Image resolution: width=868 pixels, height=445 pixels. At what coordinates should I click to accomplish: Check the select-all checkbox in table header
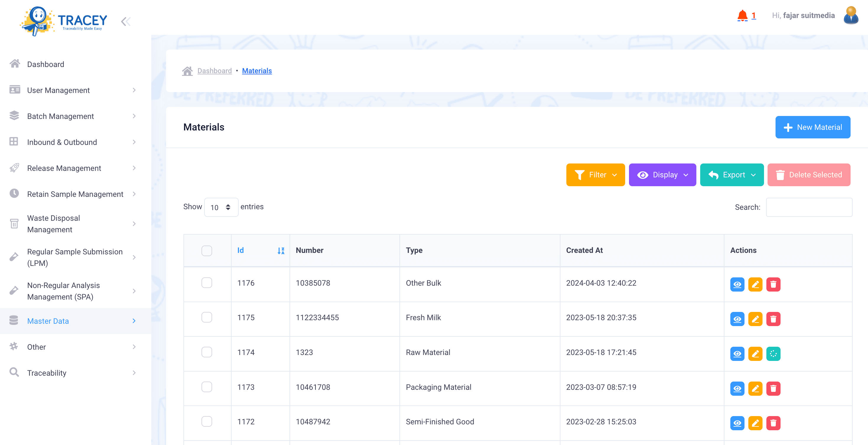pos(207,251)
